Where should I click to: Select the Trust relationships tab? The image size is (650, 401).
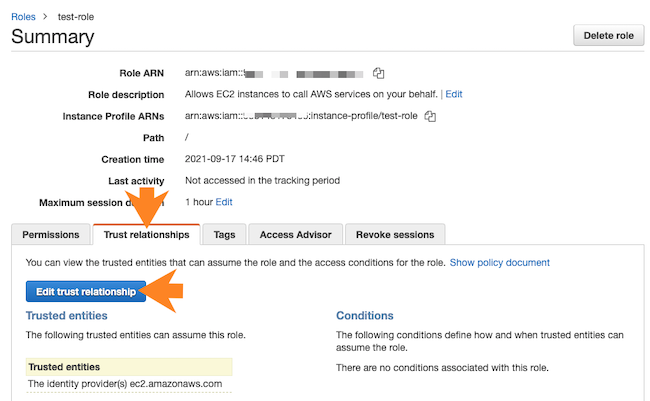pyautogui.click(x=146, y=235)
